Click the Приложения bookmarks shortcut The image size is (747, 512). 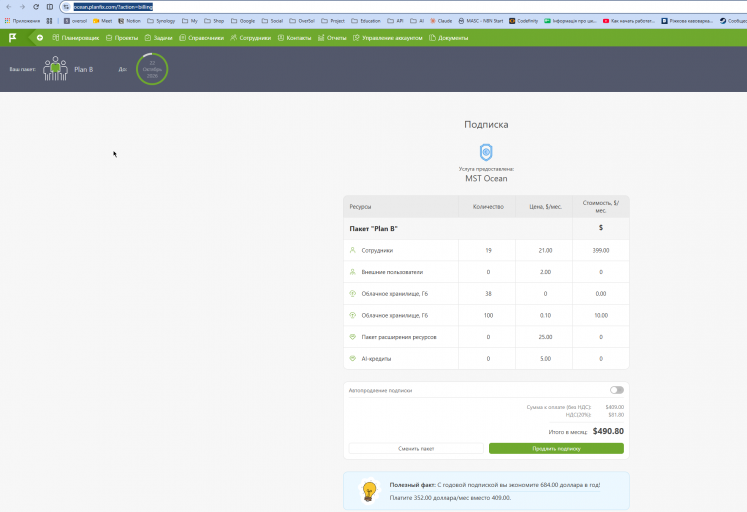pyautogui.click(x=22, y=21)
